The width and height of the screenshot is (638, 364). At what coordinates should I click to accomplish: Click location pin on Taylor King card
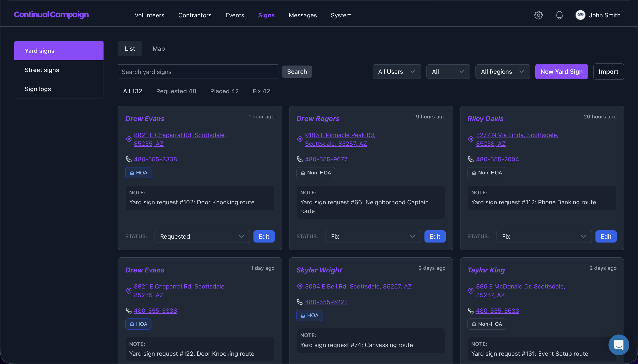coord(470,290)
